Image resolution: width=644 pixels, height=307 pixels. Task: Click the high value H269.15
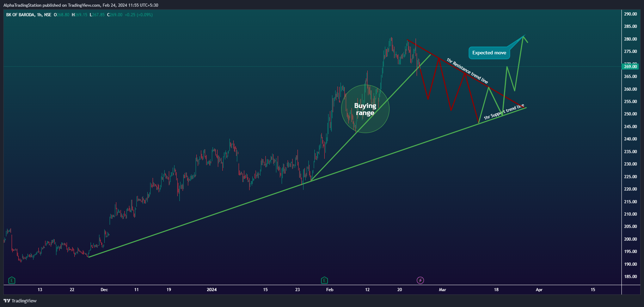pyautogui.click(x=79, y=15)
